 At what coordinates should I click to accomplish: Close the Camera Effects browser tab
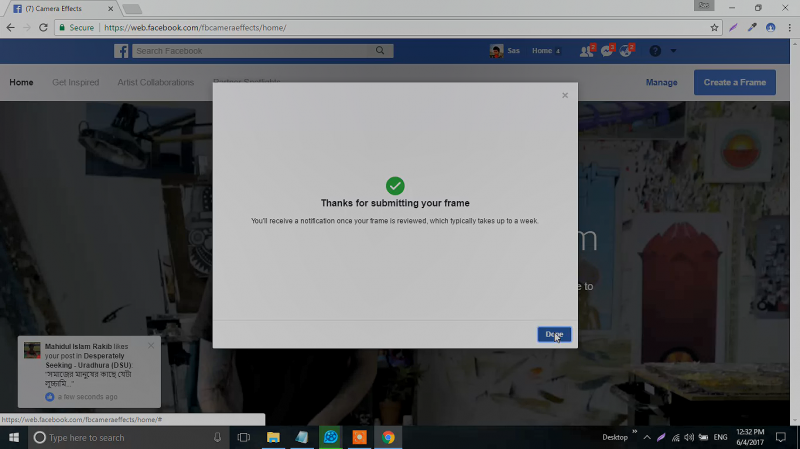click(x=111, y=9)
